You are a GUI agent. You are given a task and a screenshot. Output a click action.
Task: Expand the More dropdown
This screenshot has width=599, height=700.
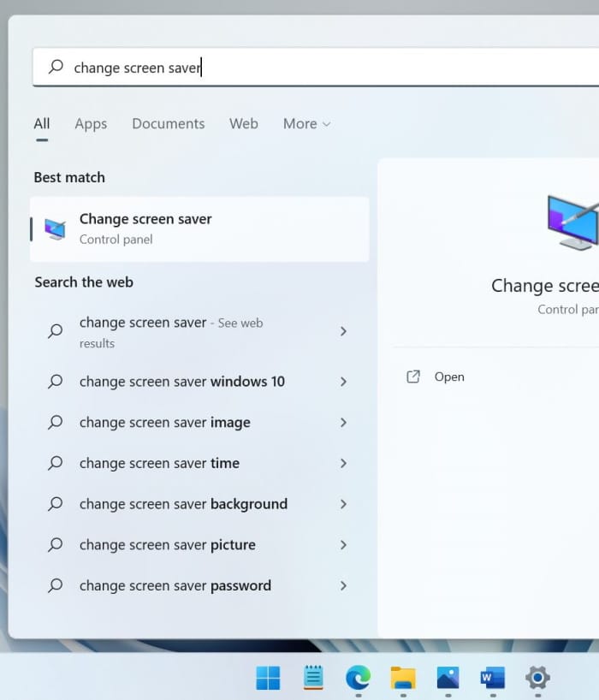pyautogui.click(x=306, y=124)
